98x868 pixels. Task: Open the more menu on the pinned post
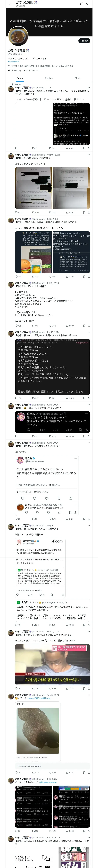89,87
